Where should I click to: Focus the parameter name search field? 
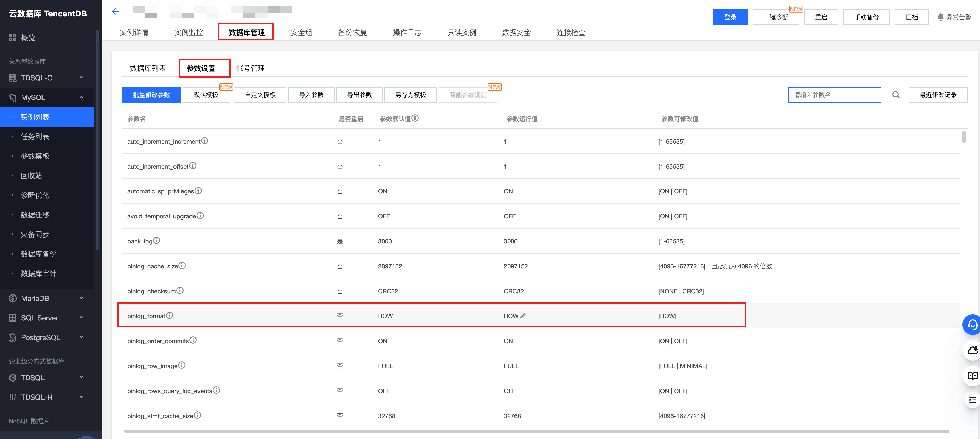834,95
